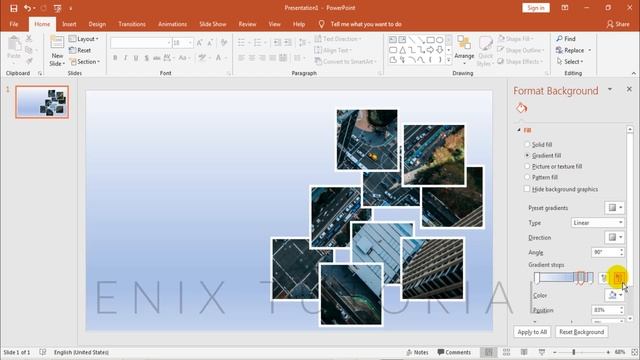This screenshot has width=640, height=360.
Task: Switch to the Design tab
Action: 97,24
